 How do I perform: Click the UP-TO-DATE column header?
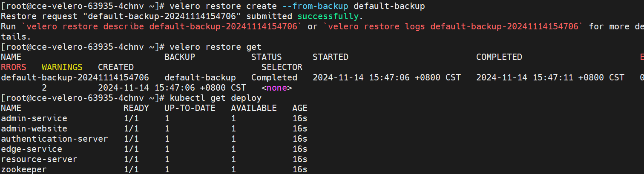pos(190,108)
